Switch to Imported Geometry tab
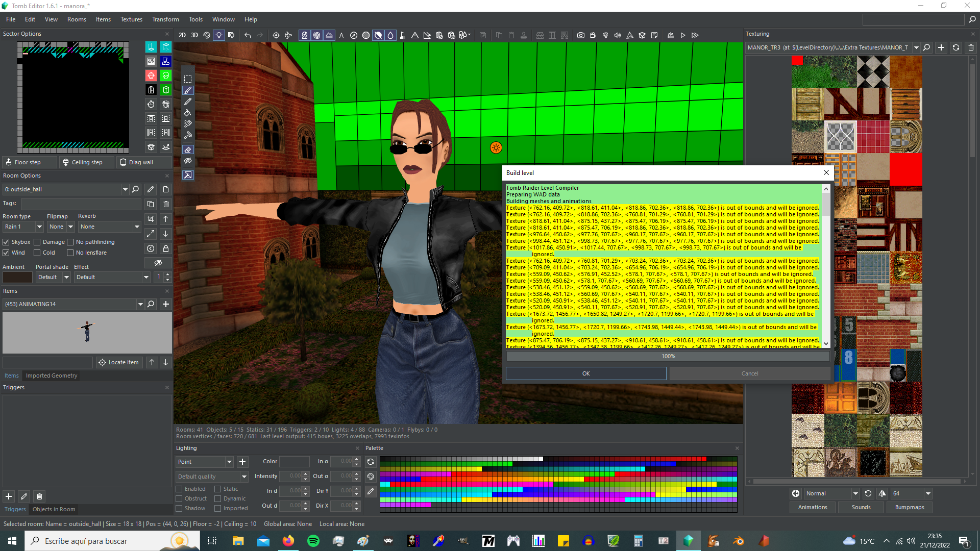Viewport: 980px width, 551px height. click(x=52, y=375)
